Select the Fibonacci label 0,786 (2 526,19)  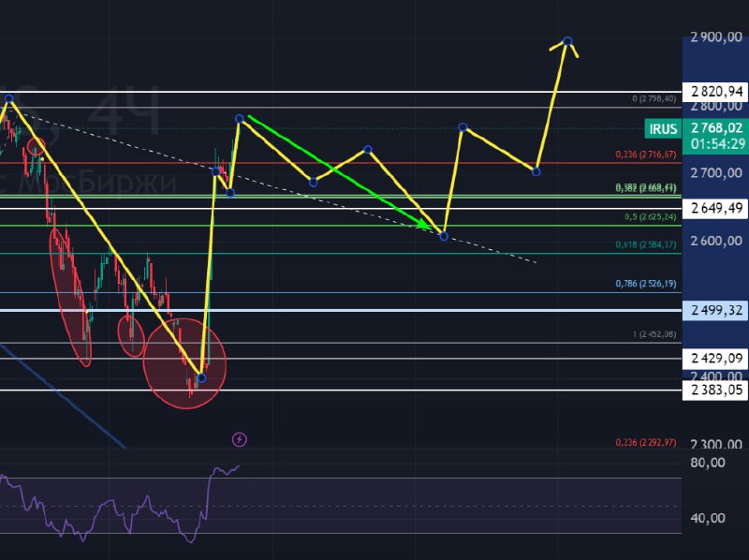(646, 284)
